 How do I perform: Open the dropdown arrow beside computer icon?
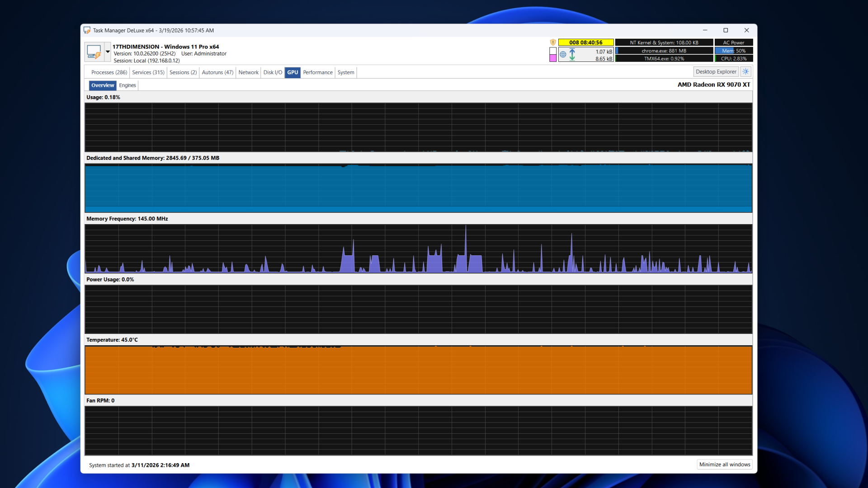tap(108, 52)
